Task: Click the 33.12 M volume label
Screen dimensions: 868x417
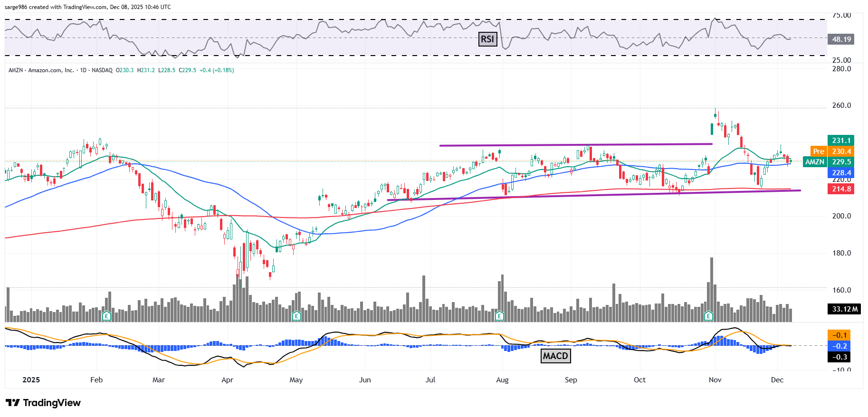Action: [x=844, y=309]
